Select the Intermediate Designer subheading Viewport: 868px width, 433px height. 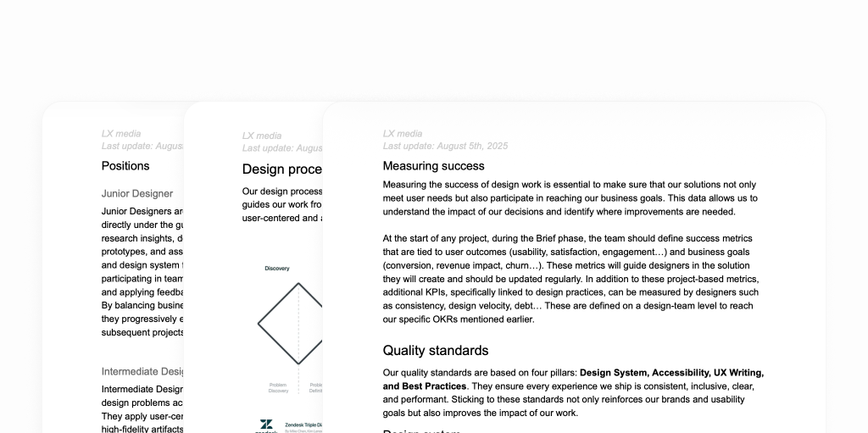(x=142, y=371)
